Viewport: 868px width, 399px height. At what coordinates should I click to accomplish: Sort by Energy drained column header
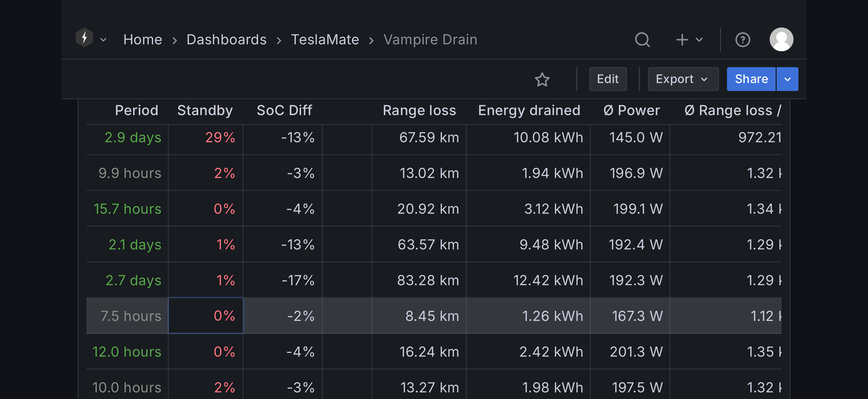(x=529, y=111)
